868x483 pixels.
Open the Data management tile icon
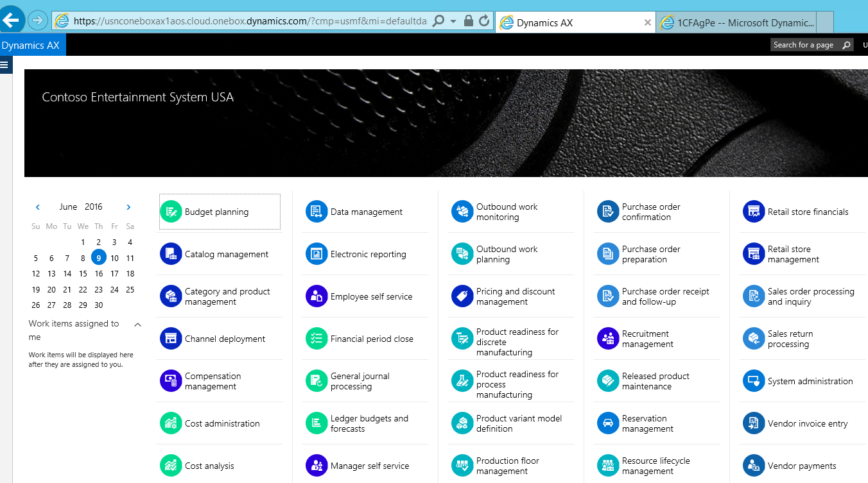(317, 212)
